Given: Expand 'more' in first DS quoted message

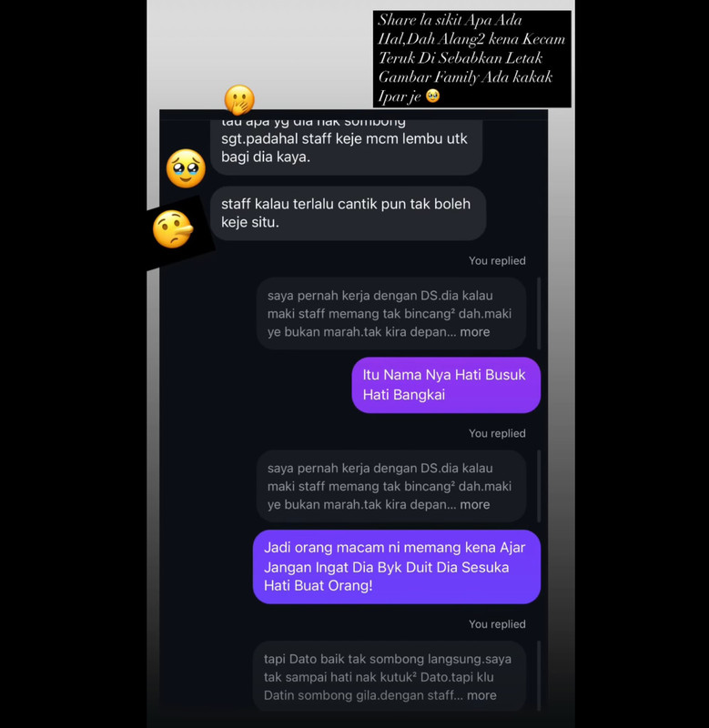Looking at the screenshot, I should point(474,332).
